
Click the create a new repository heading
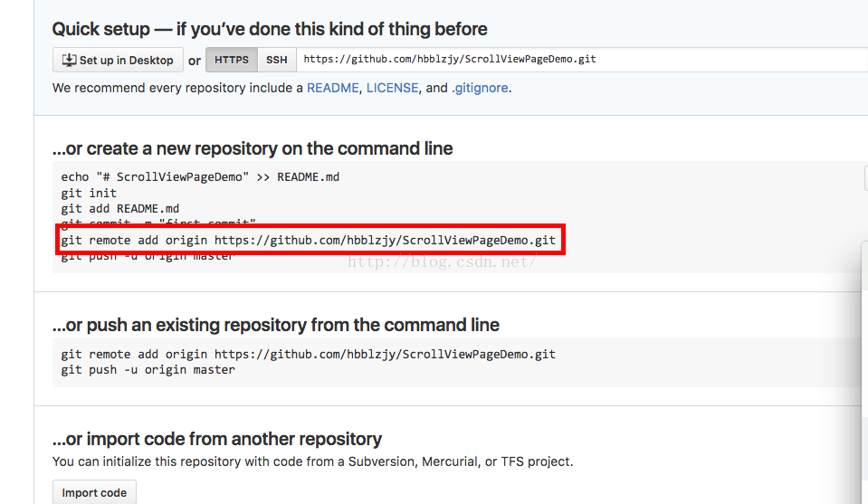(253, 148)
